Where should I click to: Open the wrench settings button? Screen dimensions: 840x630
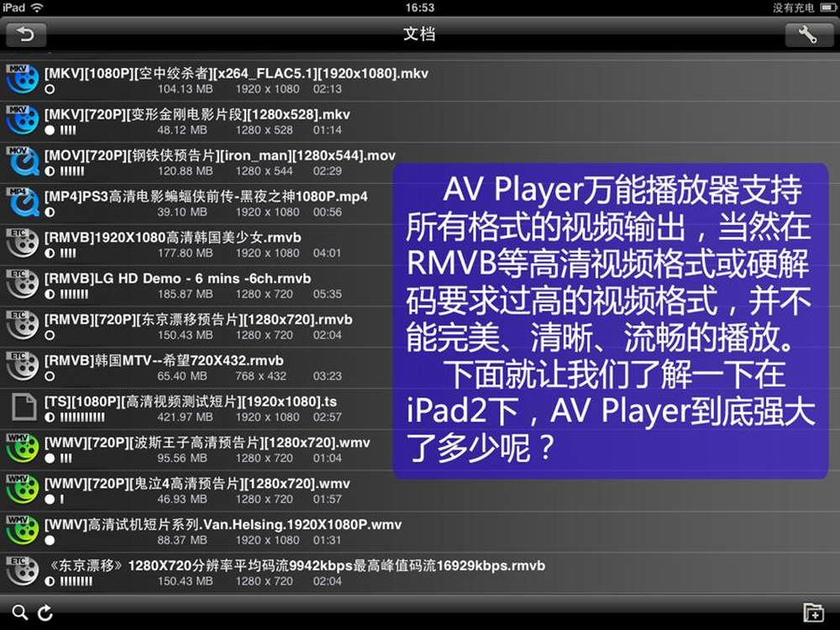pos(807,34)
